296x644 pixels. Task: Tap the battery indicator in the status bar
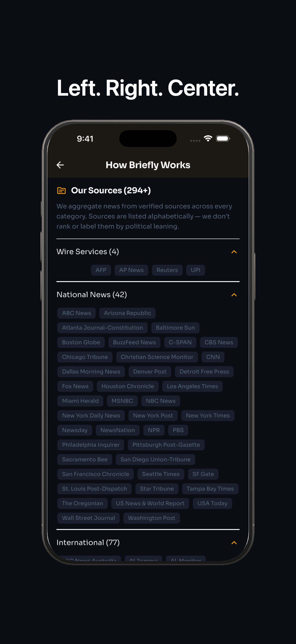point(223,138)
